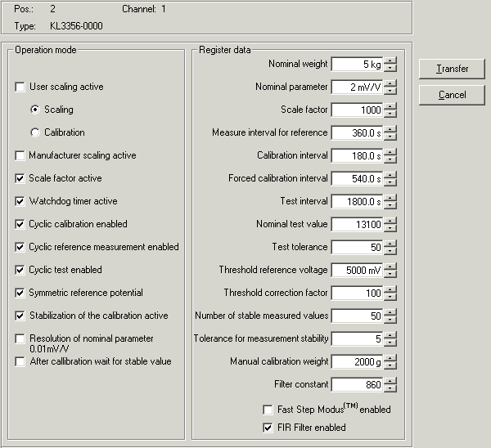The image size is (491, 448).
Task: Decrease Threshold correction factor value
Action: pos(390,297)
